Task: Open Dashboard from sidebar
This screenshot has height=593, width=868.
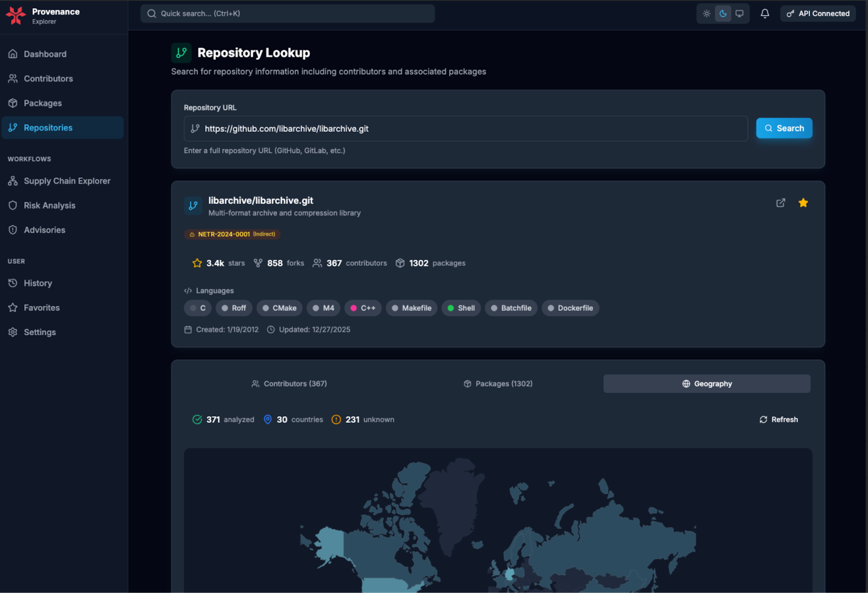Action: tap(45, 54)
